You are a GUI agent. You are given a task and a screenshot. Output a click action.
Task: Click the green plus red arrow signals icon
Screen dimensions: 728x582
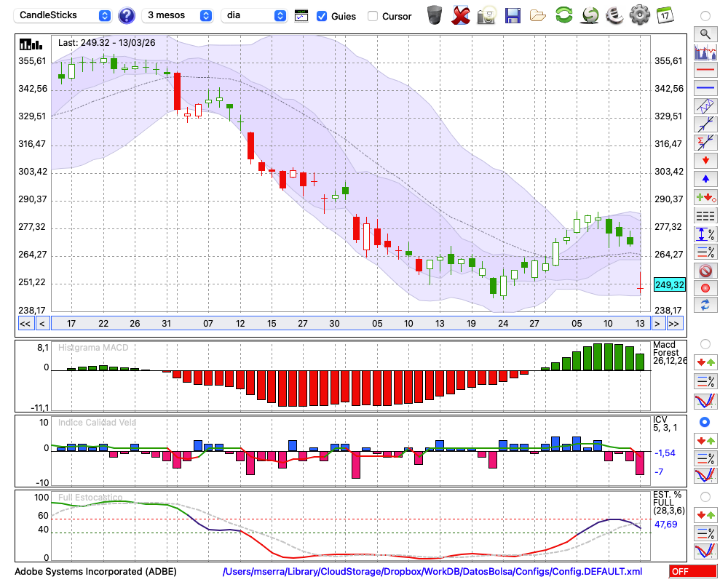(705, 197)
